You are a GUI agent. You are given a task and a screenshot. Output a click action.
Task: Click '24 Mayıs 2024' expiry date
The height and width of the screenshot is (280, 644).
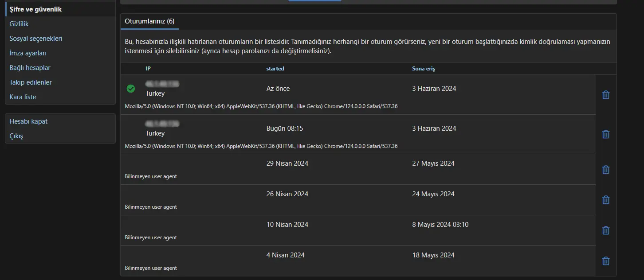tap(433, 194)
